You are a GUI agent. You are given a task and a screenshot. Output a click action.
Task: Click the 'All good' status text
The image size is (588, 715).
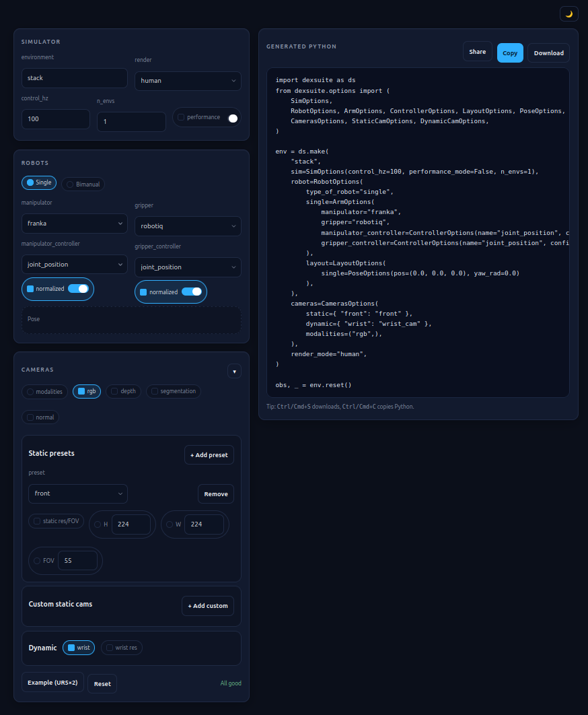(231, 683)
